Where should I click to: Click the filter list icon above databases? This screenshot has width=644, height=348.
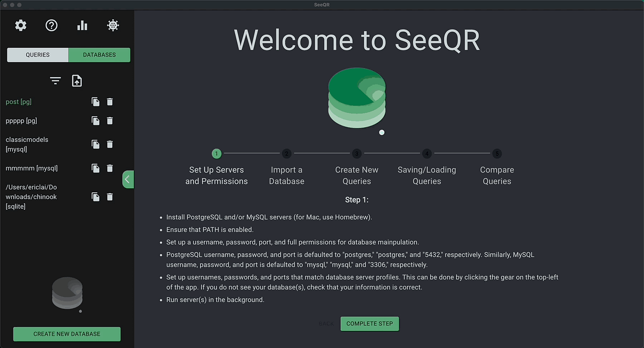tap(55, 81)
